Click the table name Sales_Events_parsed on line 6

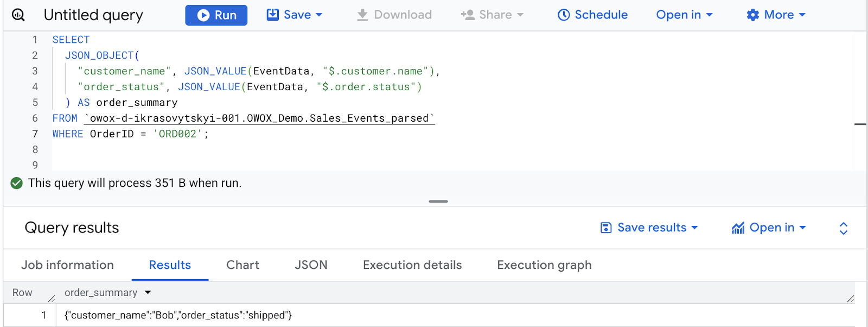(x=369, y=118)
